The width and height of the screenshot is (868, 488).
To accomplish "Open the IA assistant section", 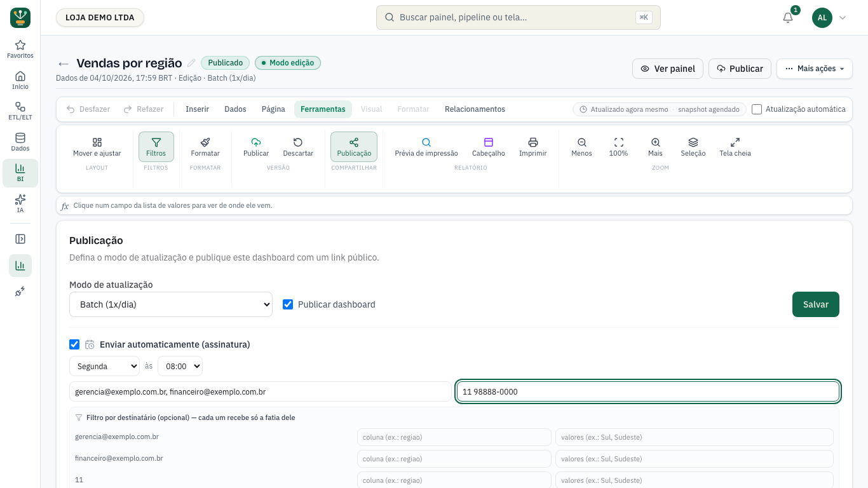I will point(20,203).
